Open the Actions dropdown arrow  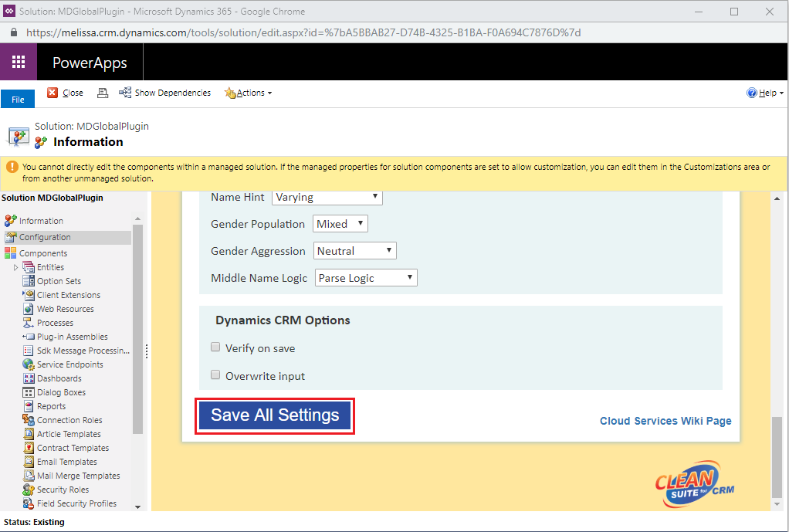tap(269, 93)
